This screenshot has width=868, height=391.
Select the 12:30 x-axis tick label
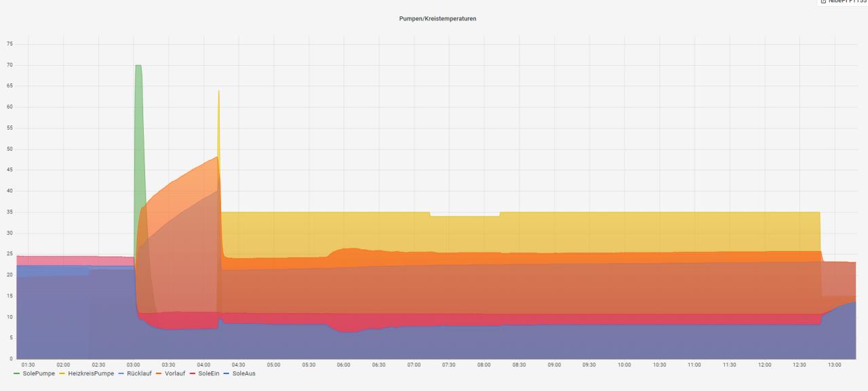point(800,365)
